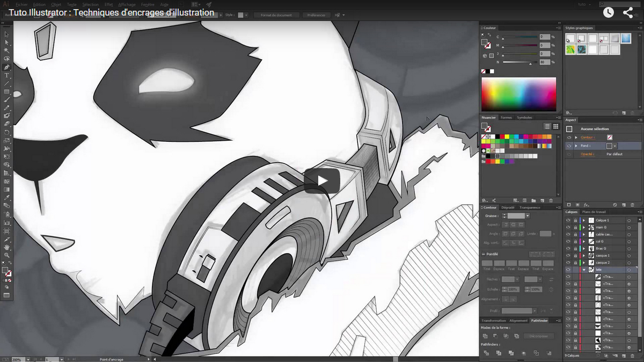Click the Noir (N) slider in Couleur panel
This screenshot has height=362, width=644.
[x=519, y=63]
